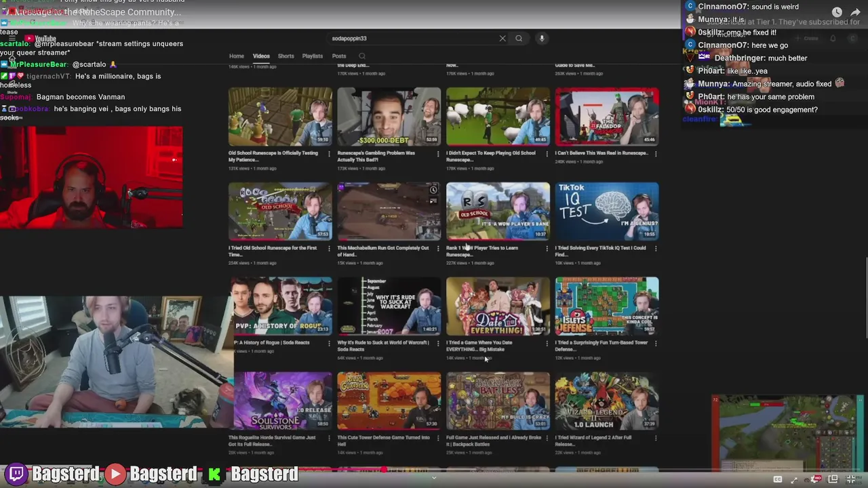Open more options for Wizard of Legend 2 video
This screenshot has height=488, width=868.
pyautogui.click(x=656, y=439)
